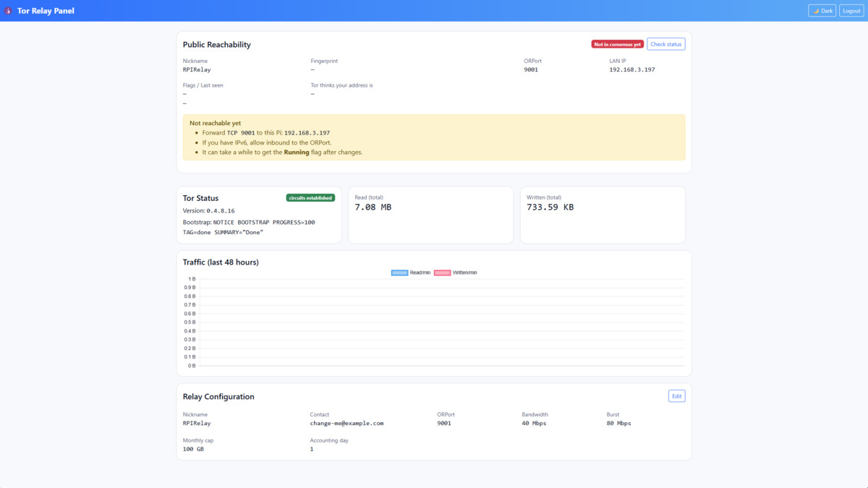Toggle the Written/min series on the chart
The image size is (868, 488).
457,273
